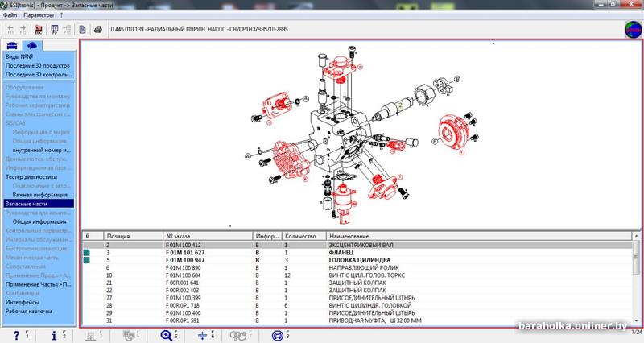Click the θ column header
The height and width of the screenshot is (343, 644).
pyautogui.click(x=93, y=236)
